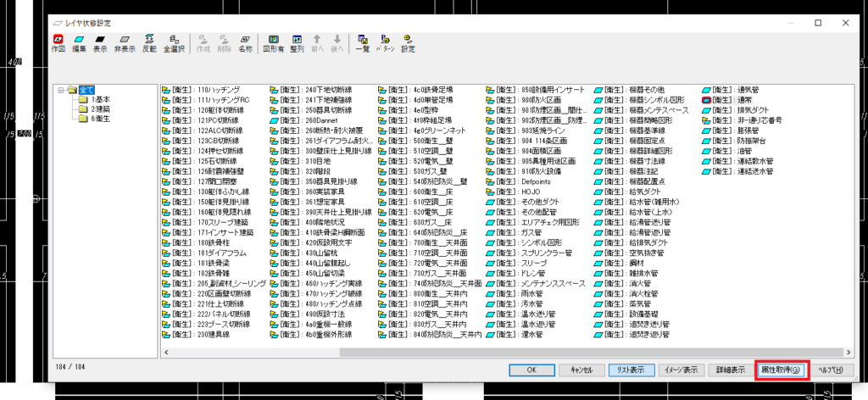Click the 編集 (edit) toolbar icon
868x400 pixels.
[80, 42]
